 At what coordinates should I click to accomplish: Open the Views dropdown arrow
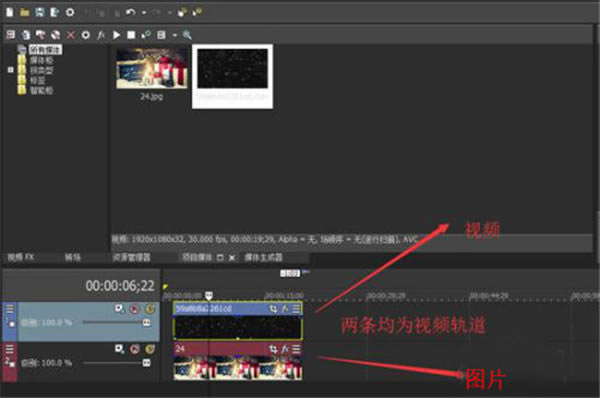(x=174, y=35)
